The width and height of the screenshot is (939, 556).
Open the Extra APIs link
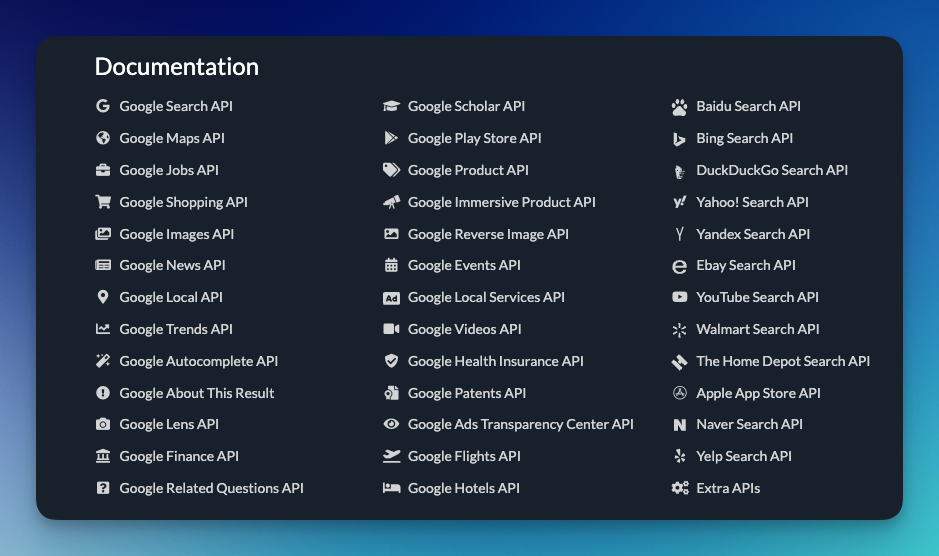(x=728, y=488)
